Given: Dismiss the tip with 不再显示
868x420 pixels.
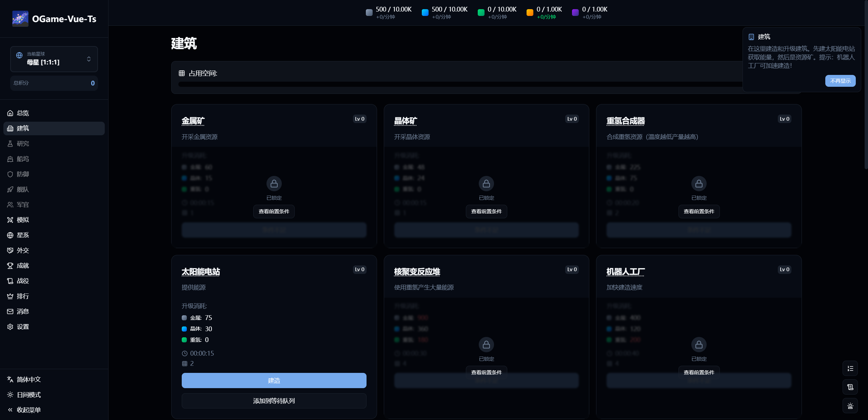Looking at the screenshot, I should click(x=840, y=81).
